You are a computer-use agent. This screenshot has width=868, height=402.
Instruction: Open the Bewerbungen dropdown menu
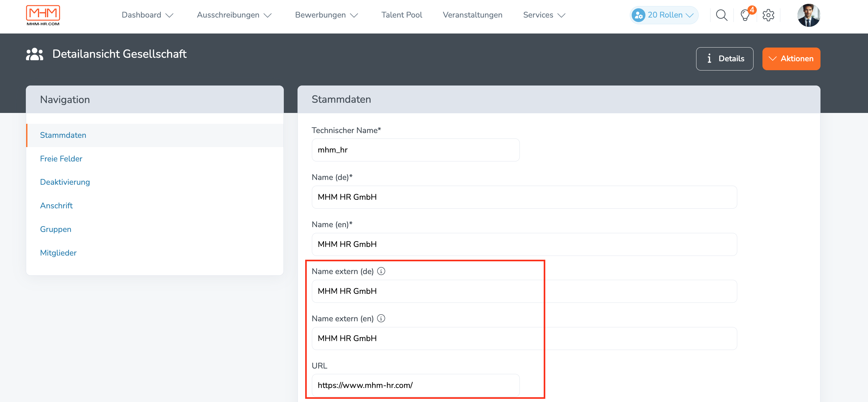tap(326, 15)
